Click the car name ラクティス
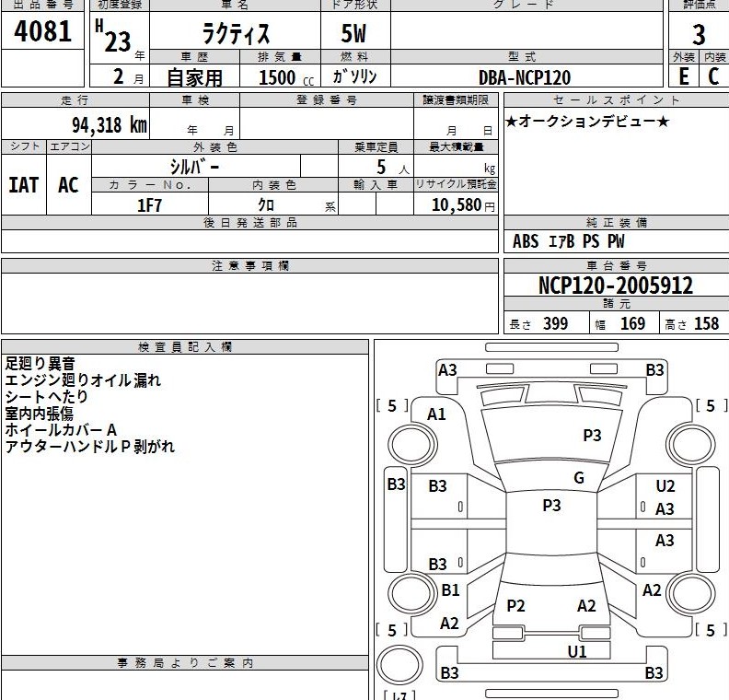Image resolution: width=729 pixels, height=700 pixels. [x=236, y=33]
